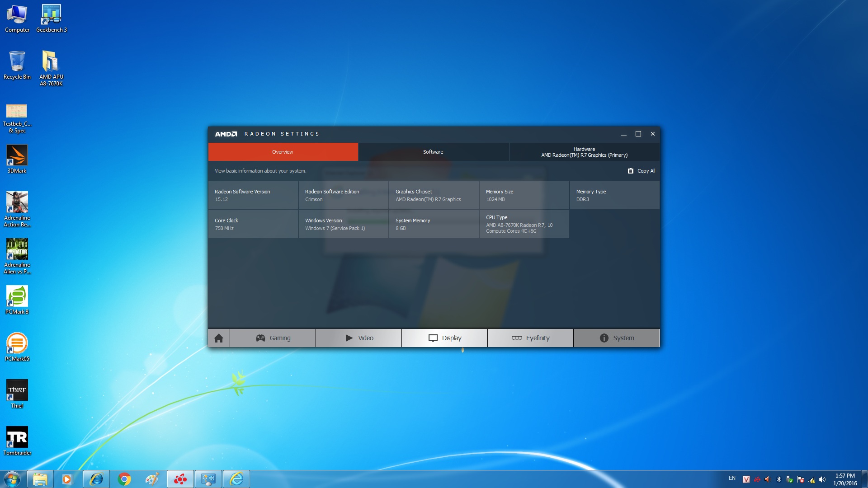
Task: Select the Adrenaline Alien vs Predator shortcut
Action: 17,256
